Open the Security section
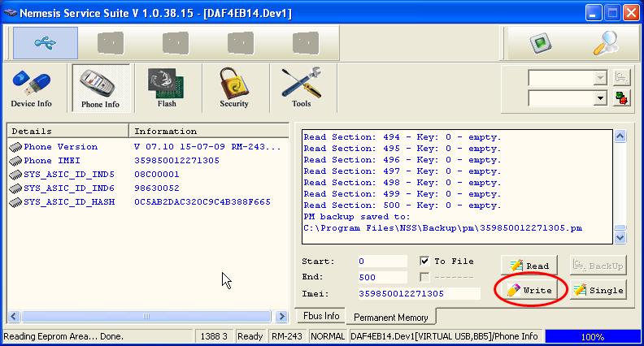644x346 pixels. click(x=234, y=89)
